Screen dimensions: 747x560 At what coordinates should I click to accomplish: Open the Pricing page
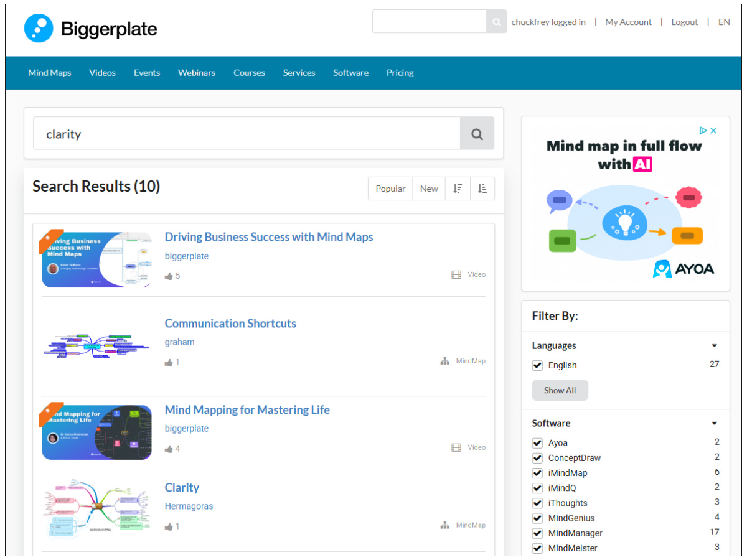pyautogui.click(x=400, y=73)
